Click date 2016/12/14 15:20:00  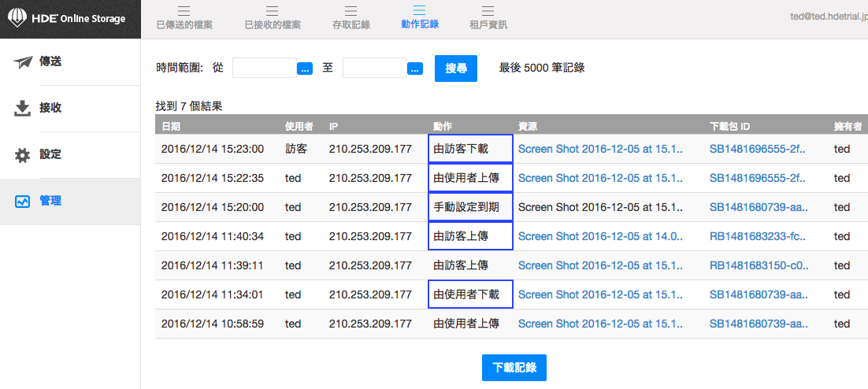(x=213, y=207)
